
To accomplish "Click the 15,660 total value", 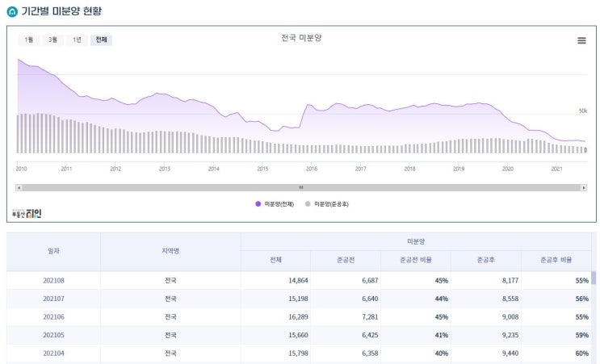I will [298, 335].
